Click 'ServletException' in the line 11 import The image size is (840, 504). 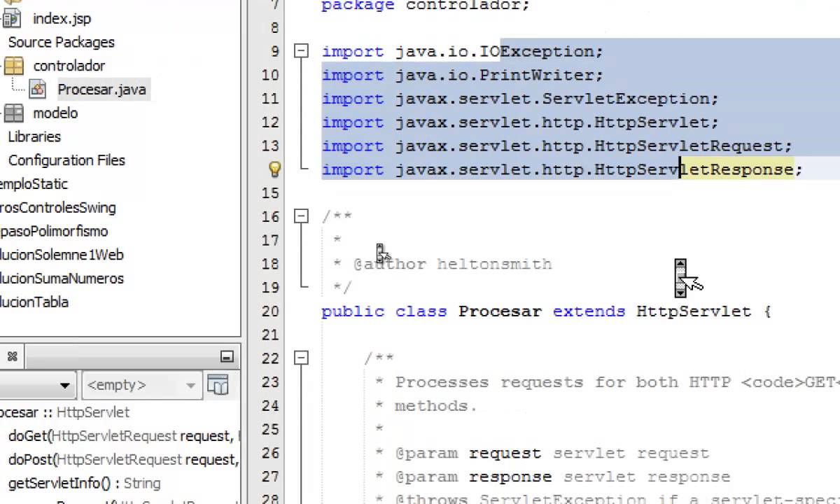coord(626,99)
